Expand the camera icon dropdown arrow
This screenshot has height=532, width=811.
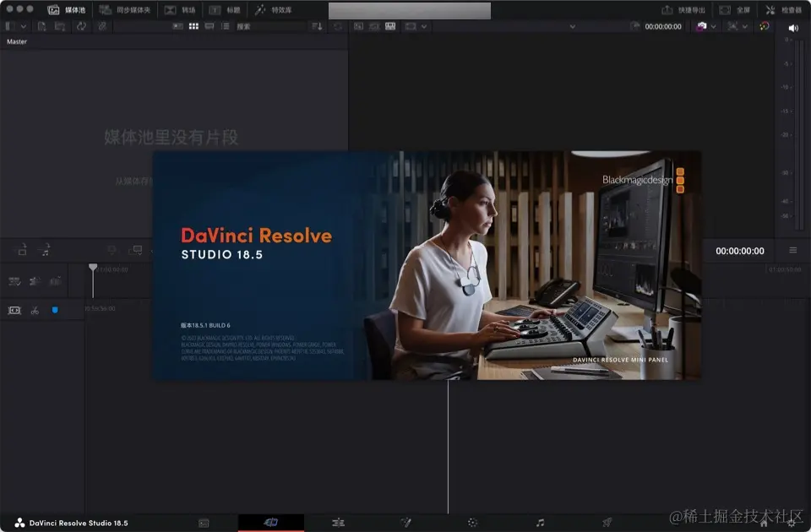713,26
